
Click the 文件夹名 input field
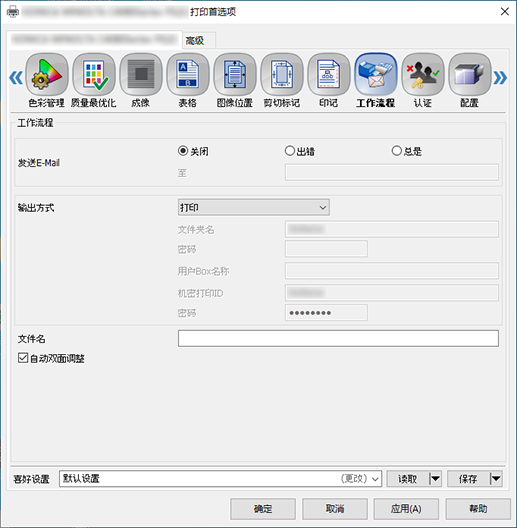click(x=392, y=229)
